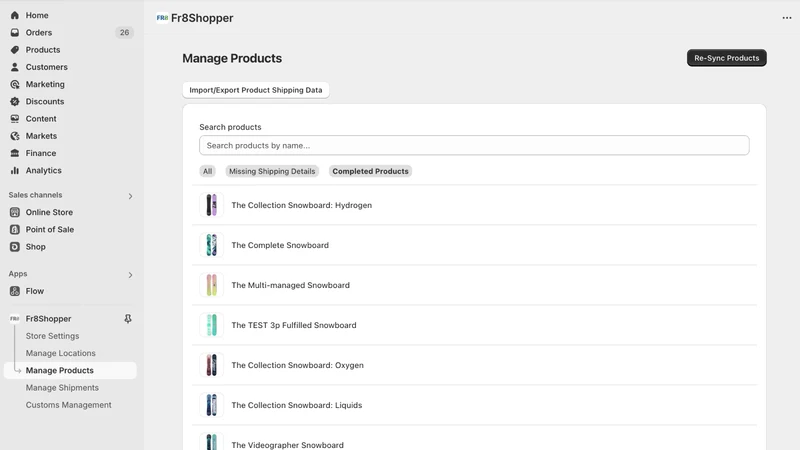Viewport: 800px width, 450px height.
Task: Open The Multi-managed Snowboard product
Action: (x=290, y=285)
